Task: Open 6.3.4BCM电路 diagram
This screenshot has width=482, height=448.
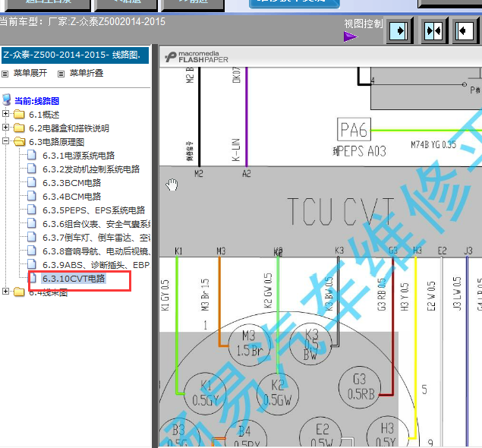Action: pyautogui.click(x=71, y=197)
